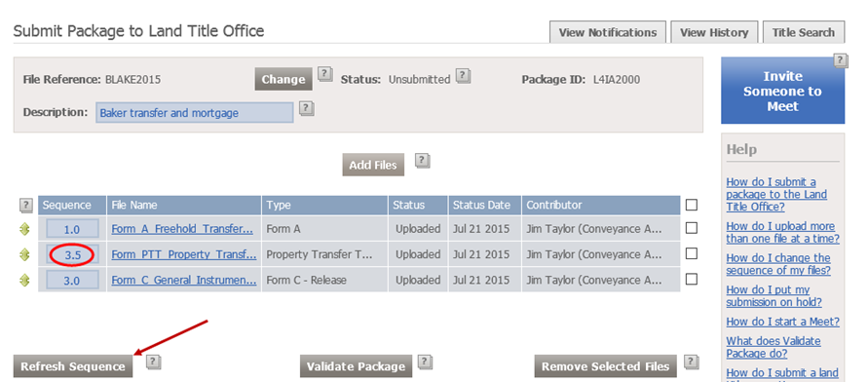Screen dimensions: 868x382
Task: Toggle the select-all checkbox in table header
Action: click(x=692, y=205)
